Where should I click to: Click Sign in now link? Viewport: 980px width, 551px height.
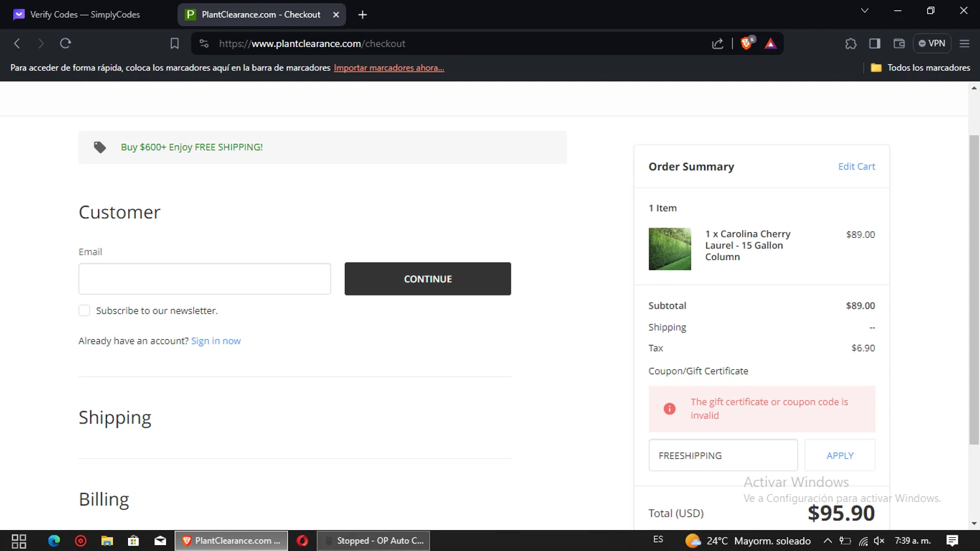coord(216,341)
